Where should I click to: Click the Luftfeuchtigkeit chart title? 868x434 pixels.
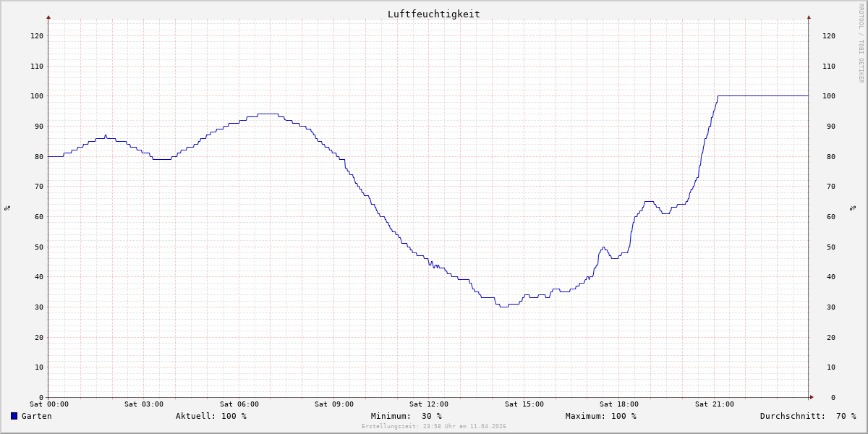[433, 14]
